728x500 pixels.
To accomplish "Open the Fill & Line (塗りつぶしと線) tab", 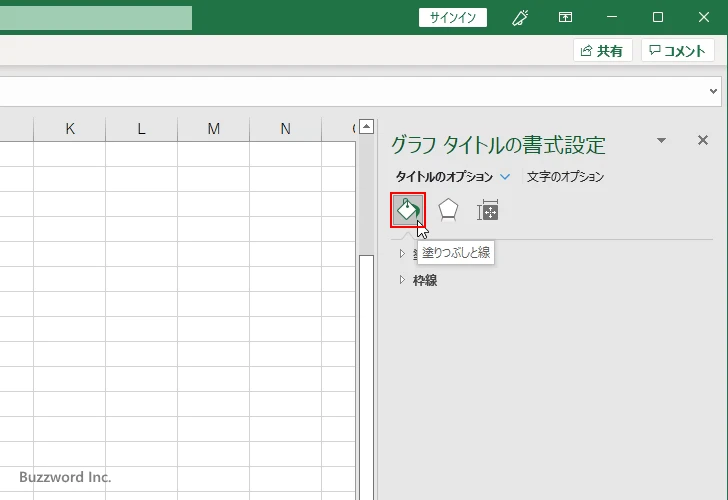I will (408, 210).
